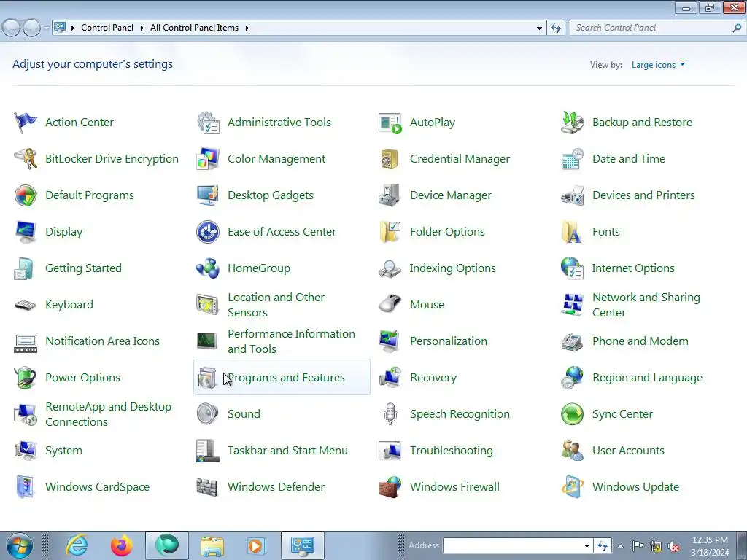
Task: Expand the View by Large icons dropdown
Action: (659, 65)
